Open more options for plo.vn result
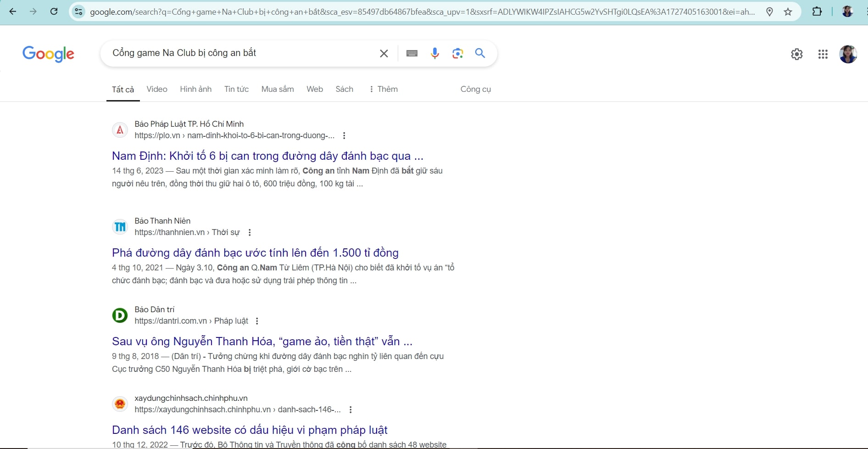Image resolution: width=868 pixels, height=449 pixels. pyautogui.click(x=344, y=135)
